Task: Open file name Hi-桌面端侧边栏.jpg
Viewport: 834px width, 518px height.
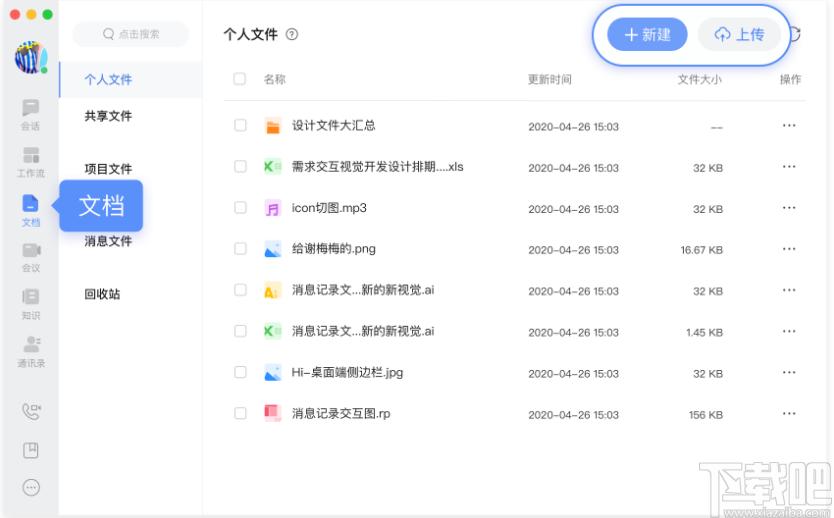Action: [347, 372]
